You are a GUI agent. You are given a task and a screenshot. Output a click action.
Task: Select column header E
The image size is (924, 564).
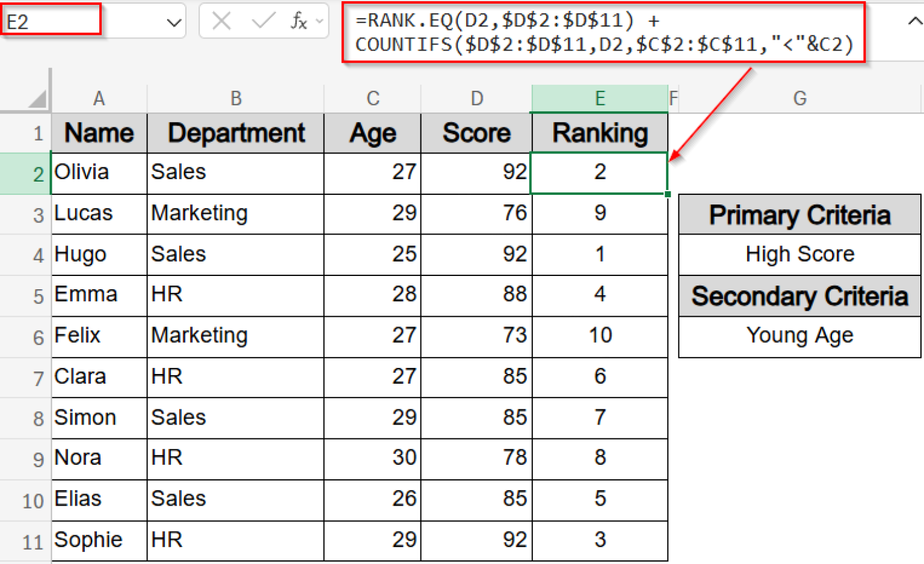(x=599, y=98)
